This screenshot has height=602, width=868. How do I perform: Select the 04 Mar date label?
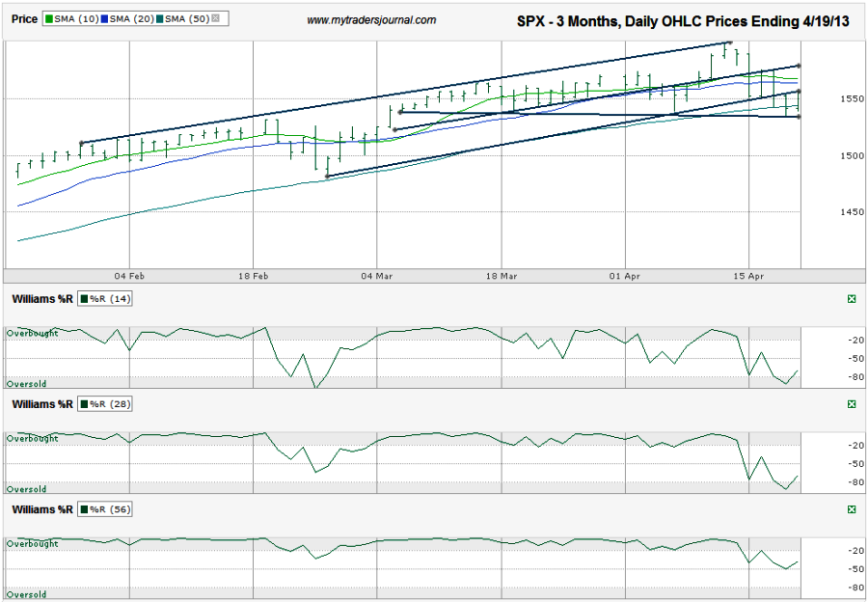pyautogui.click(x=377, y=276)
